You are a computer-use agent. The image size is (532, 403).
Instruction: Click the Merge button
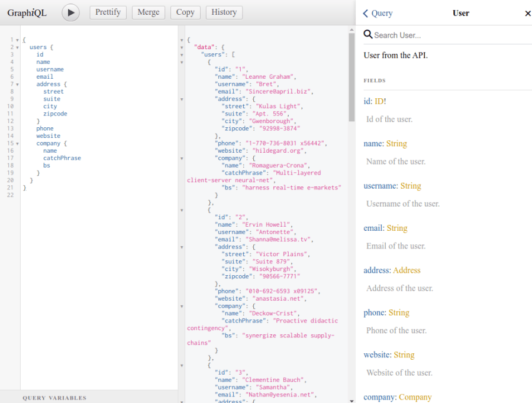(x=149, y=12)
